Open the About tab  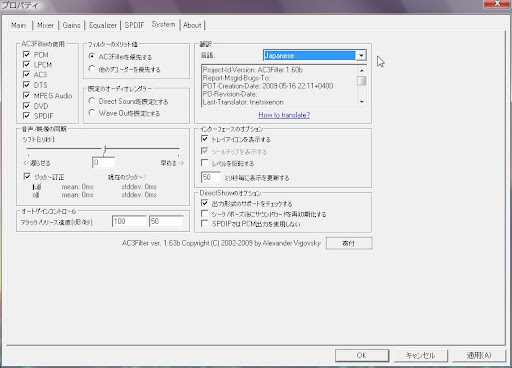(x=192, y=25)
